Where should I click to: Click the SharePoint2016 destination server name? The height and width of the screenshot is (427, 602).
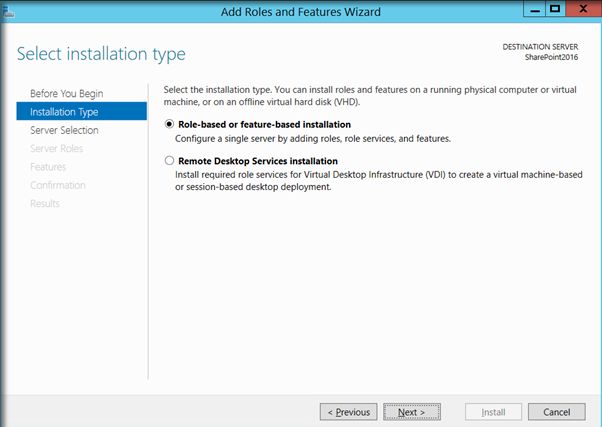(x=553, y=59)
